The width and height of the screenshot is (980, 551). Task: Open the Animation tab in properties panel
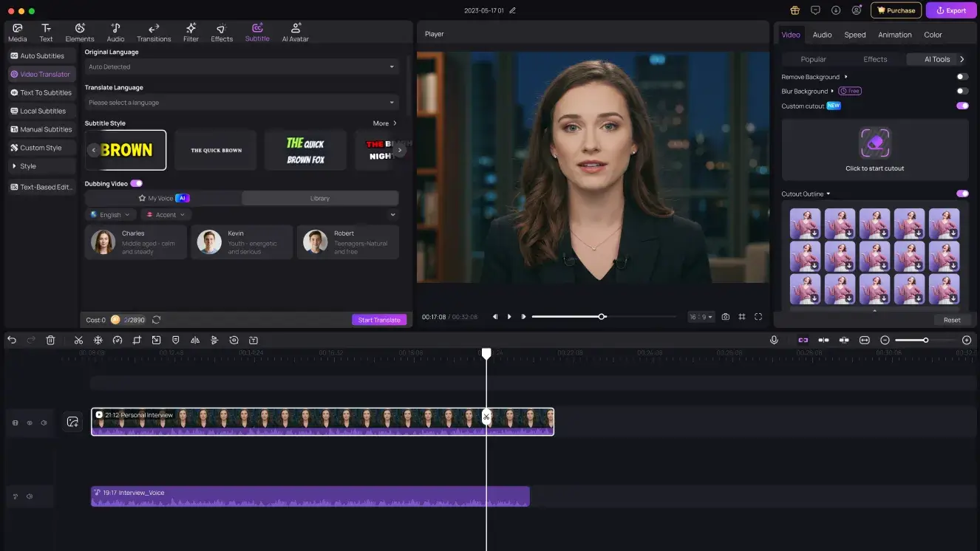pos(894,35)
